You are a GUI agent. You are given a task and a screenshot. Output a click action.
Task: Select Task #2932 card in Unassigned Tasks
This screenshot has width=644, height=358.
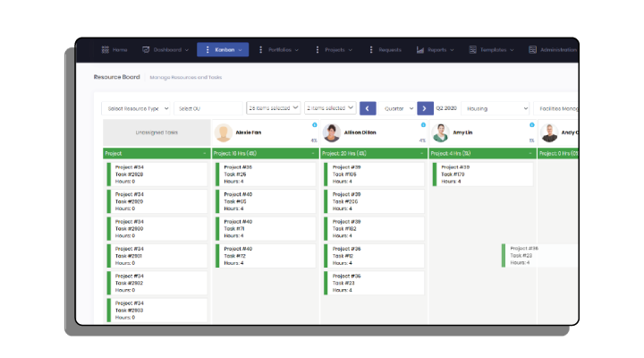coord(157,283)
